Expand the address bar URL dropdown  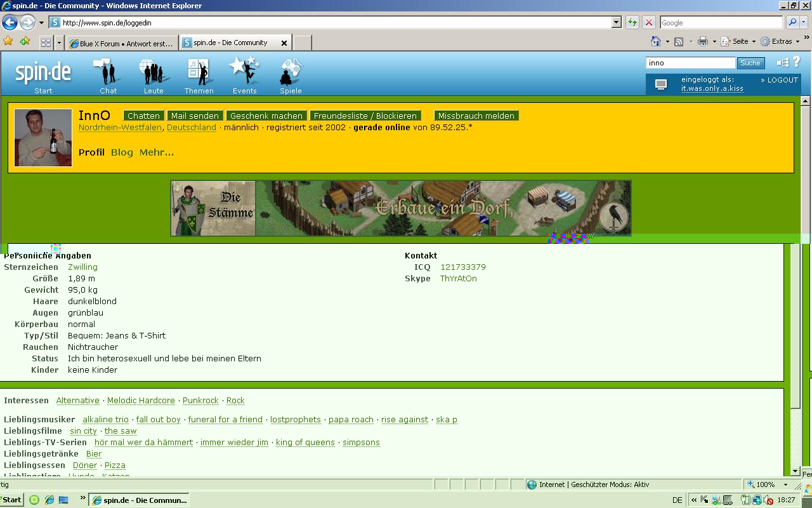616,23
